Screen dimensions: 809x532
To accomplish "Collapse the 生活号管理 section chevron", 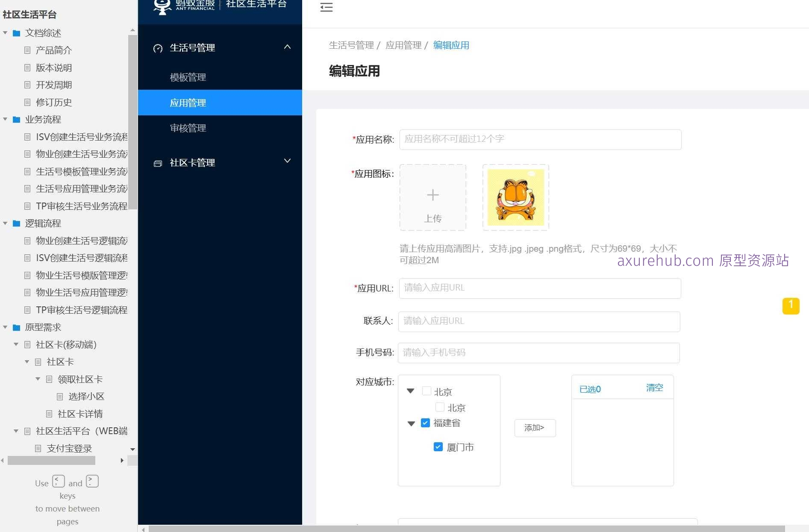I will tap(287, 47).
